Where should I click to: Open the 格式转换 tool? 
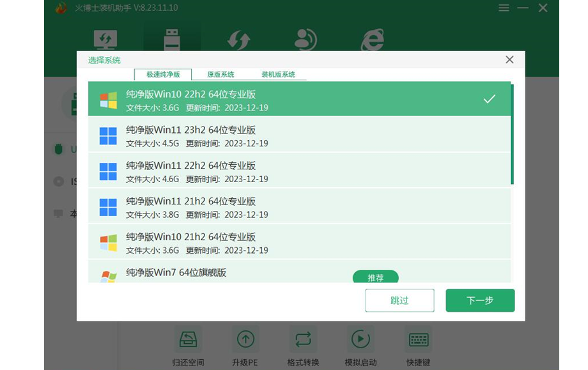[x=303, y=339]
